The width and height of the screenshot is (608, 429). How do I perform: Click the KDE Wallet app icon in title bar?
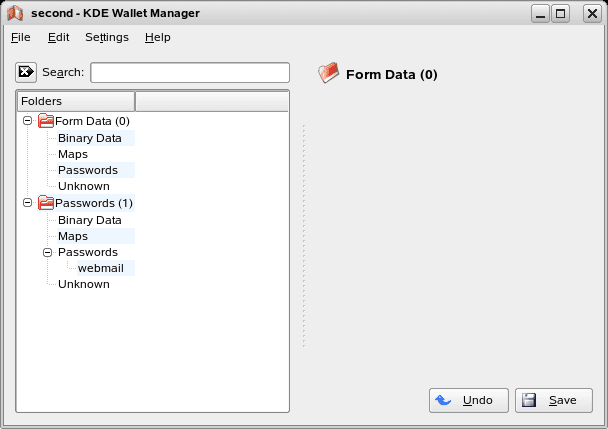point(15,13)
